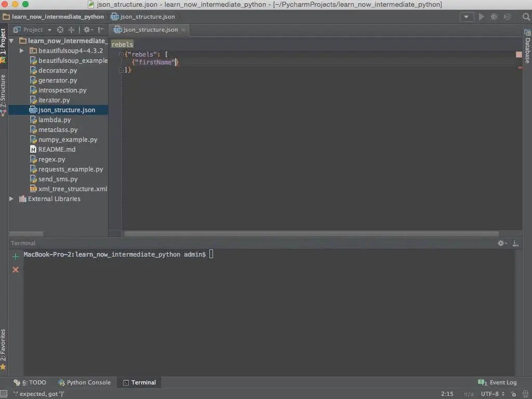
Task: Expand the beautifulsoup4-4.3.2 folder
Action: click(x=22, y=51)
